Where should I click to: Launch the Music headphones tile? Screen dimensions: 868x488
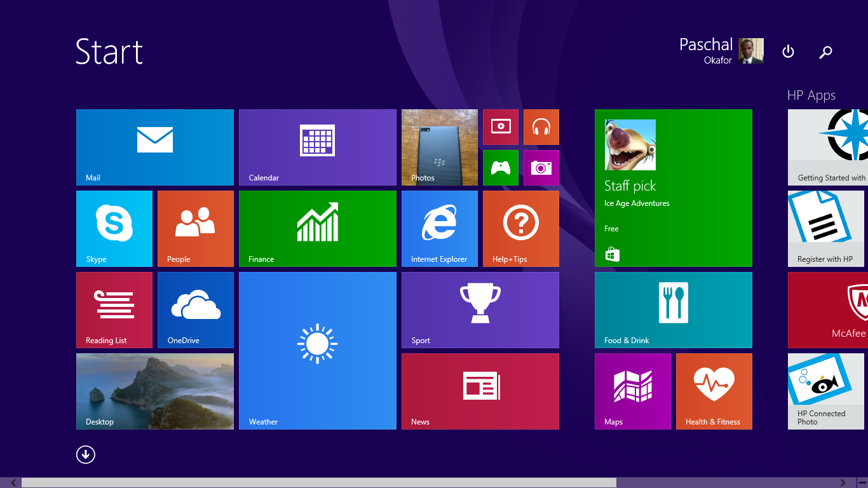coord(541,127)
